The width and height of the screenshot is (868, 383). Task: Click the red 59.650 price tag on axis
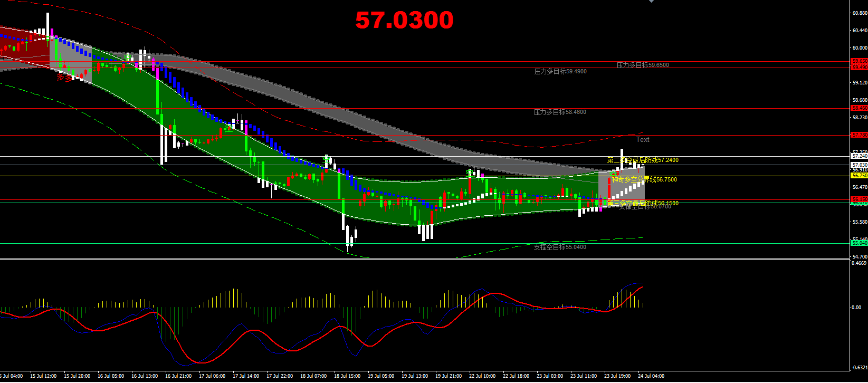(x=860, y=61)
